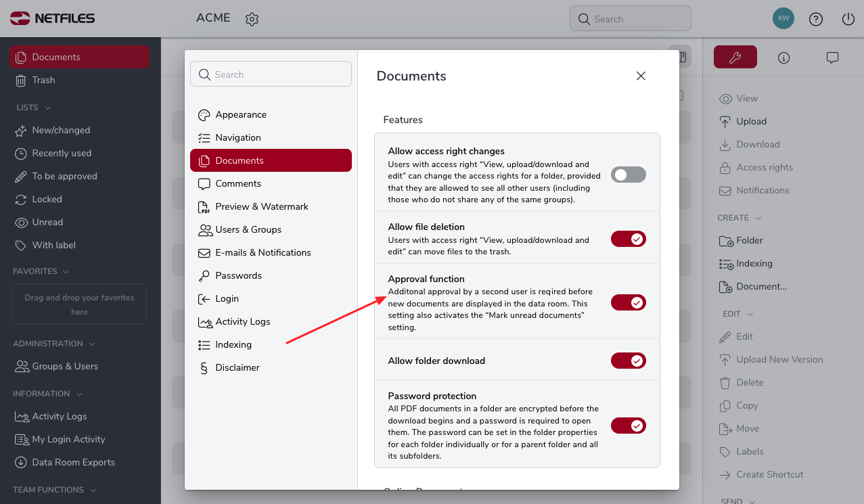Close the Documents settings dialog

(x=641, y=76)
